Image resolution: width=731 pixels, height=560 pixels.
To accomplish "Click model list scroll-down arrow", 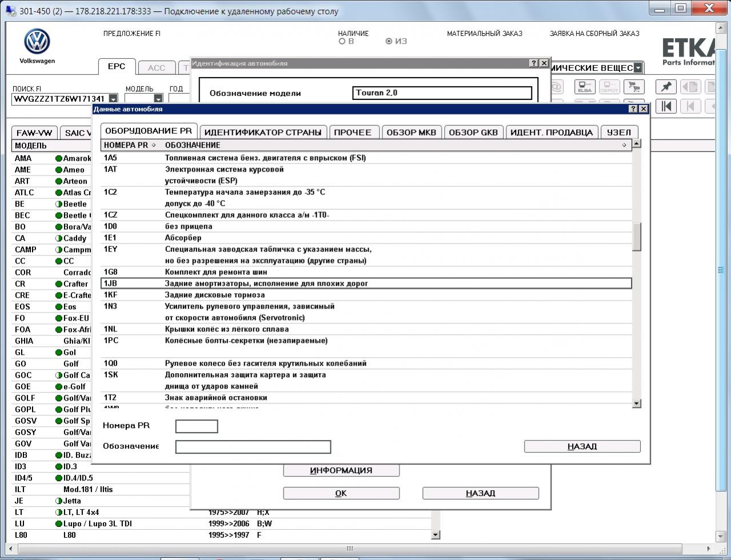I will (x=436, y=535).
